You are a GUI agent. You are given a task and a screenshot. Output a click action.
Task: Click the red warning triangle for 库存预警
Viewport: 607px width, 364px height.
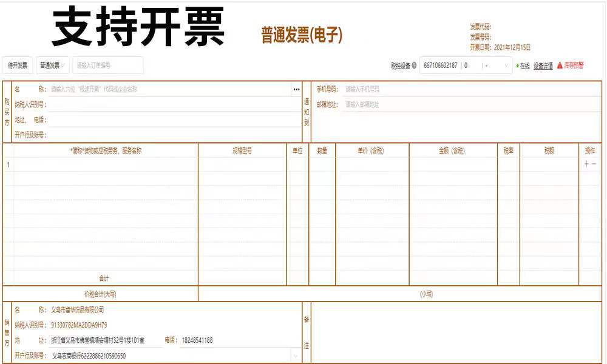click(560, 65)
